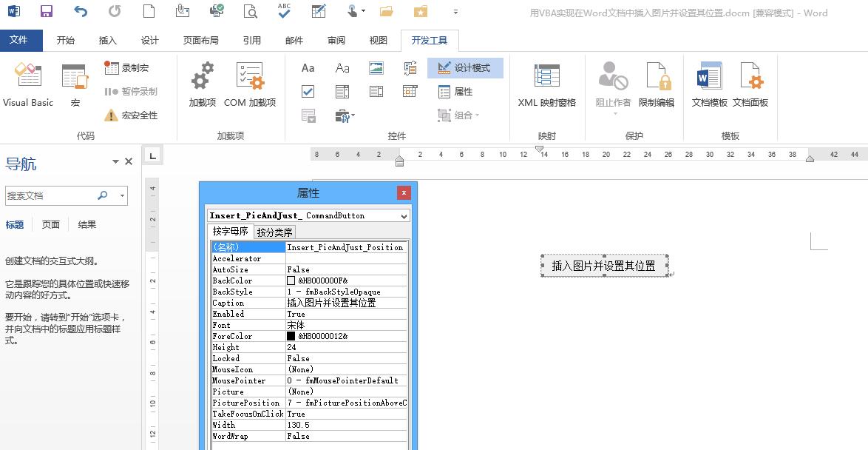
Task: Switch to the 邮件 ribbon tab
Action: [x=294, y=41]
